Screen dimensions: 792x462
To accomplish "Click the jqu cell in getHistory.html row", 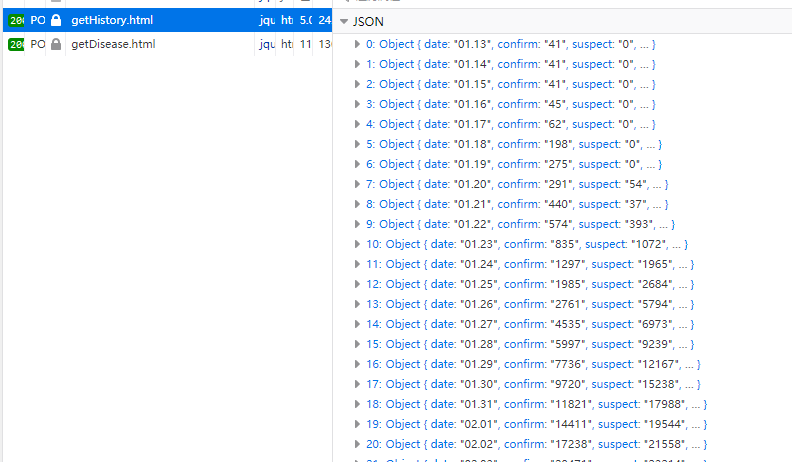I will point(267,20).
